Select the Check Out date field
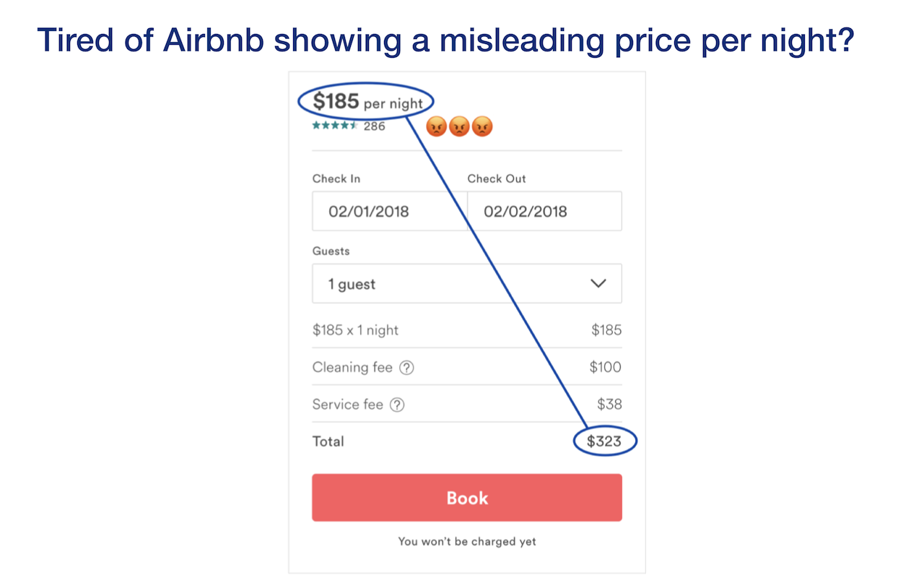924x578 pixels. (x=545, y=211)
